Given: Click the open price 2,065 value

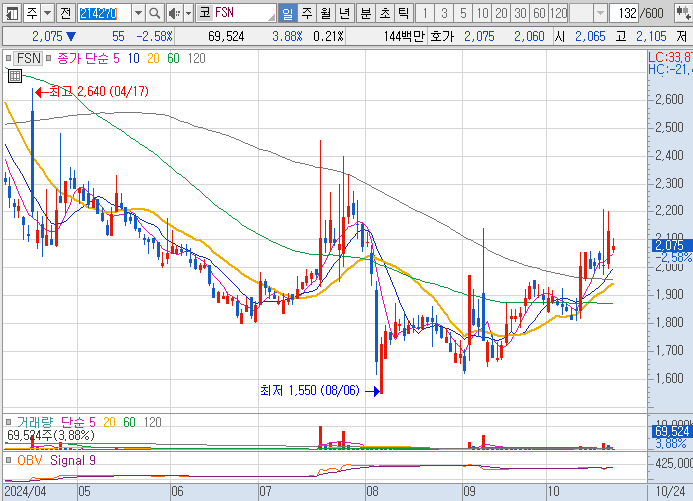Looking at the screenshot, I should pyautogui.click(x=590, y=36).
